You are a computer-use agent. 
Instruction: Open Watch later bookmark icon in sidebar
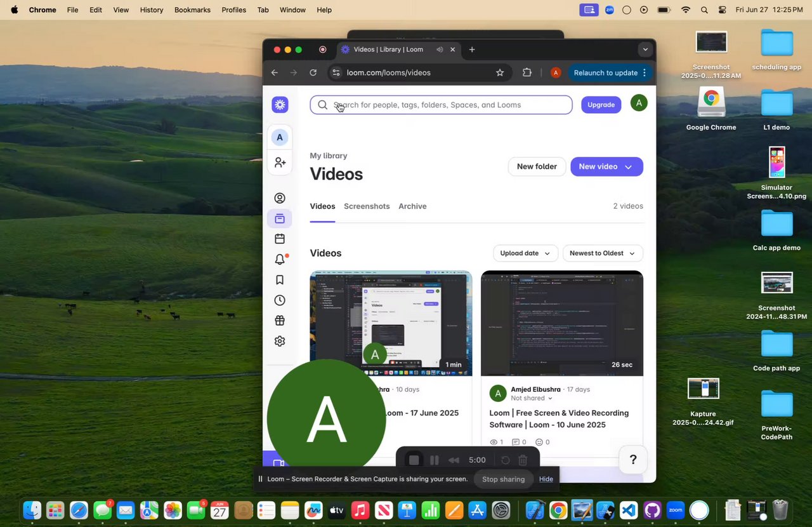(280, 280)
